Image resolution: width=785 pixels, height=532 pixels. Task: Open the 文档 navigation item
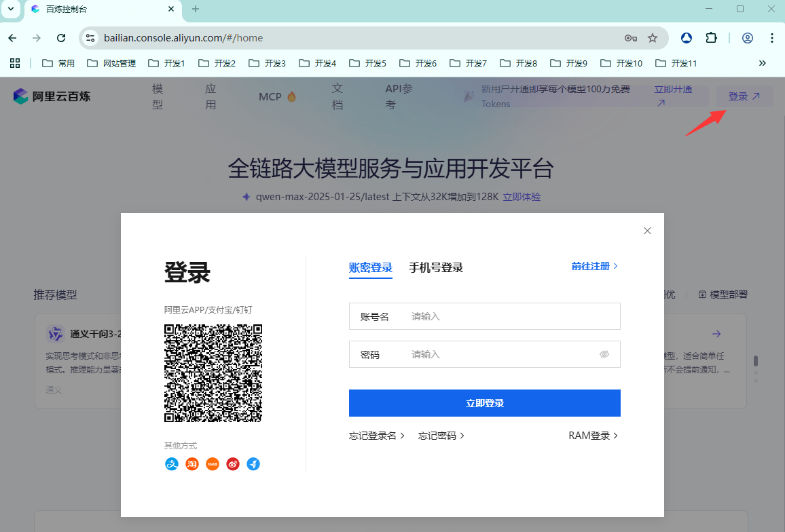click(337, 96)
